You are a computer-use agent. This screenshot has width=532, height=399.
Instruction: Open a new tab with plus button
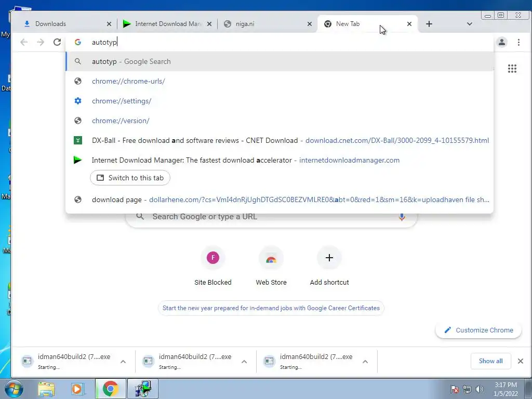pyautogui.click(x=429, y=24)
